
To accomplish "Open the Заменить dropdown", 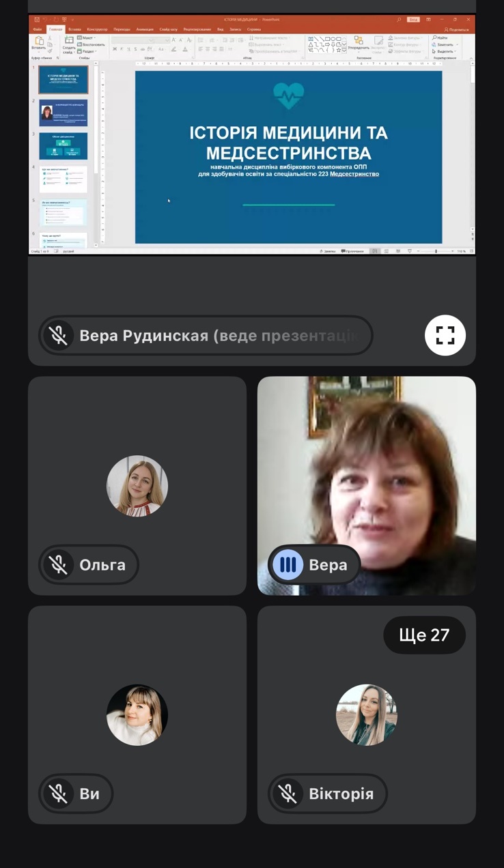I will [444, 44].
